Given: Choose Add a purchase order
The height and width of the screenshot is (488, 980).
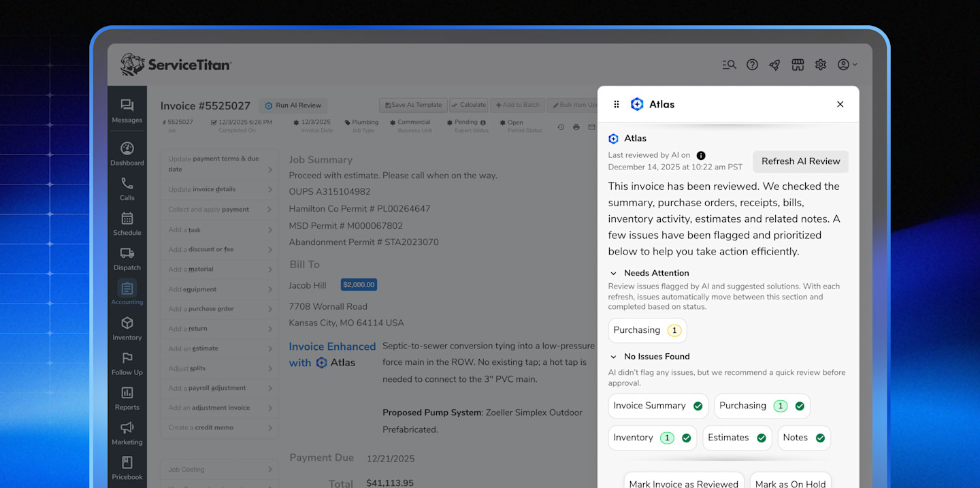Looking at the screenshot, I should click(x=219, y=309).
